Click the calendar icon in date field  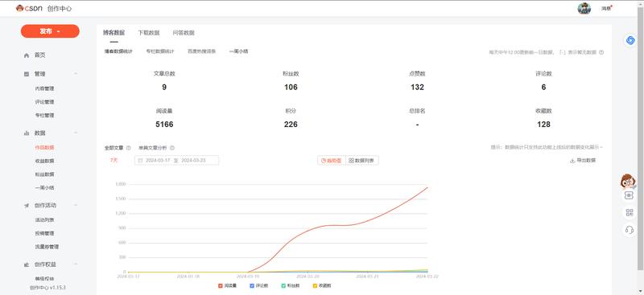pyautogui.click(x=140, y=161)
